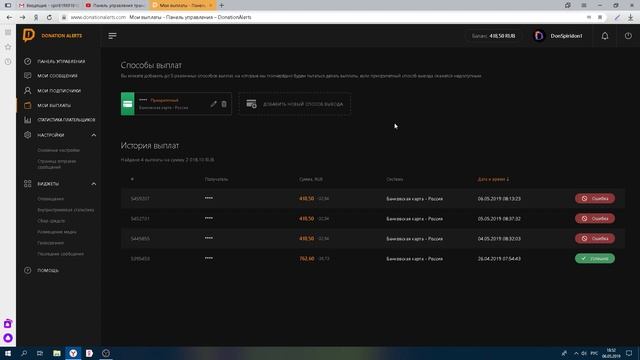Click the www.donationalerts.com address bar

tap(98, 17)
